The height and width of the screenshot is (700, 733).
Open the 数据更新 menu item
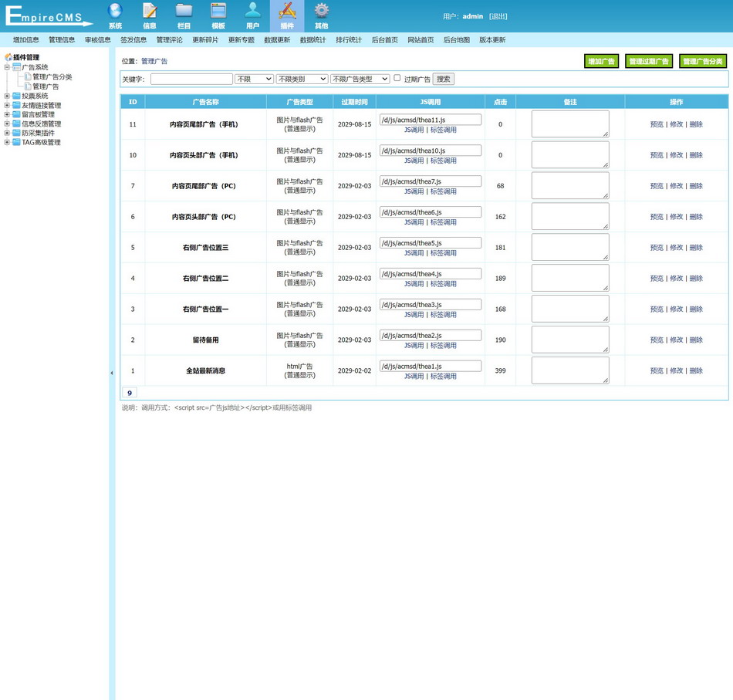pos(277,39)
